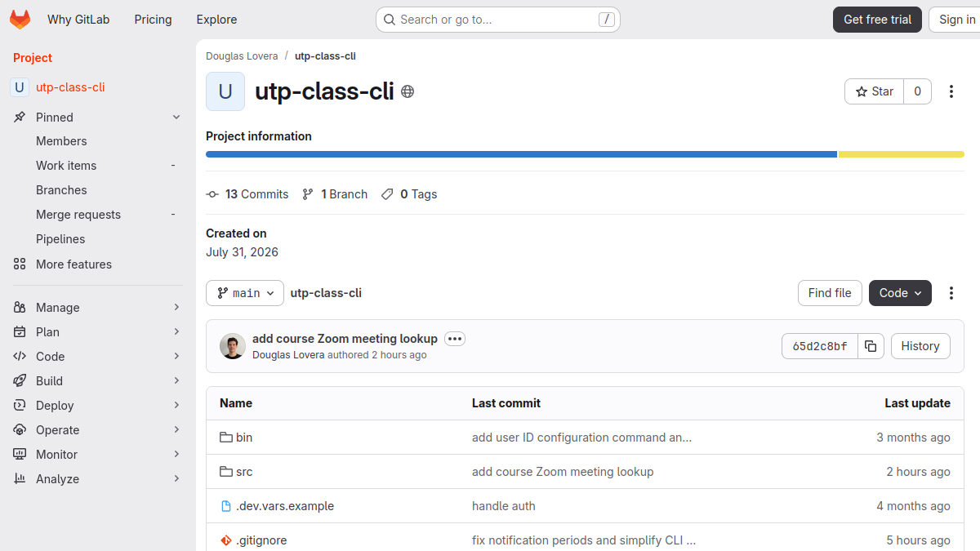Screen dimensions: 980x551
Task: Click the star count 0 badge
Action: [917, 91]
